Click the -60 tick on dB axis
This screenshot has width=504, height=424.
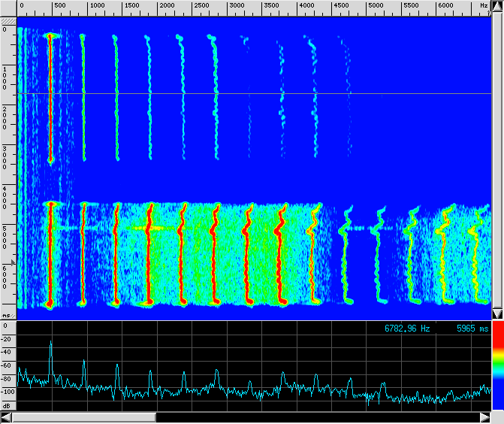point(7,365)
